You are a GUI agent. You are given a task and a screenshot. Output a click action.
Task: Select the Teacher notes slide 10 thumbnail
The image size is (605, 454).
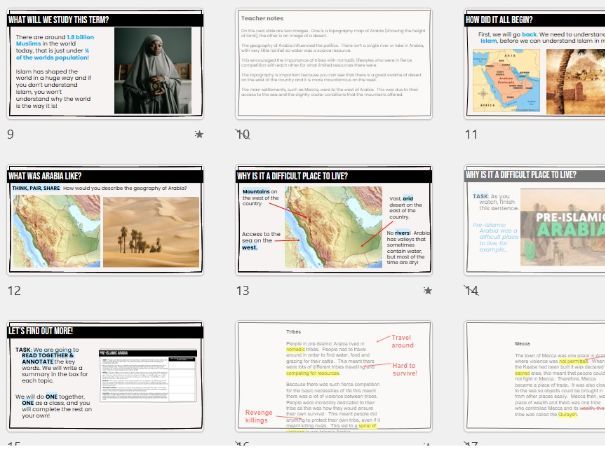click(334, 64)
